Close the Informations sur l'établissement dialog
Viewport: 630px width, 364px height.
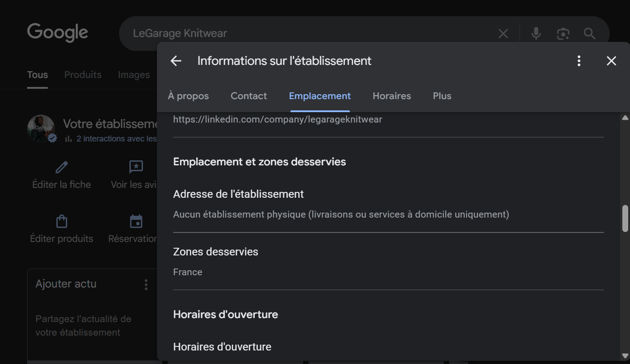[x=611, y=61]
